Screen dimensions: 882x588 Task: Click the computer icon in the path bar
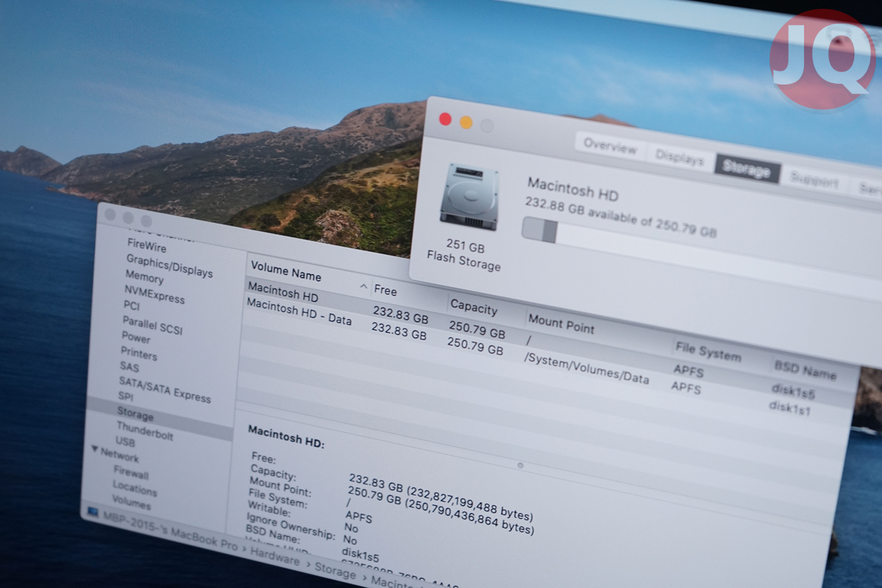(93, 511)
